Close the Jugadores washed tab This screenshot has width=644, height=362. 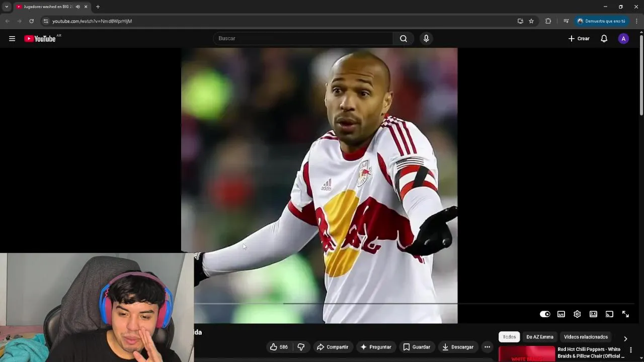pyautogui.click(x=86, y=7)
